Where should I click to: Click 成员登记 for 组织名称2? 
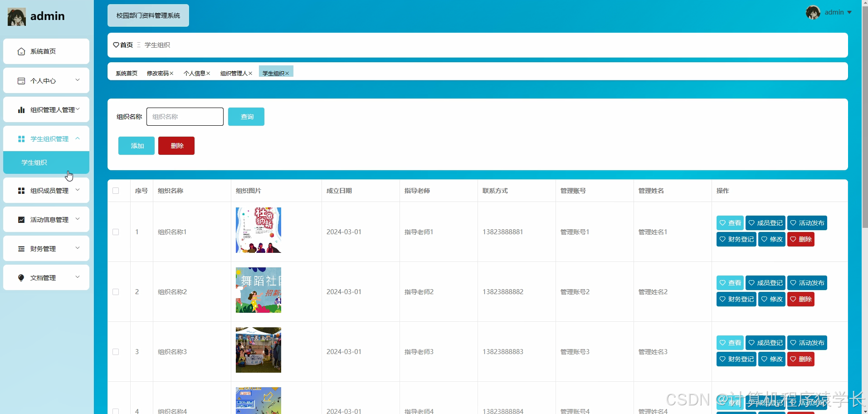tap(766, 283)
